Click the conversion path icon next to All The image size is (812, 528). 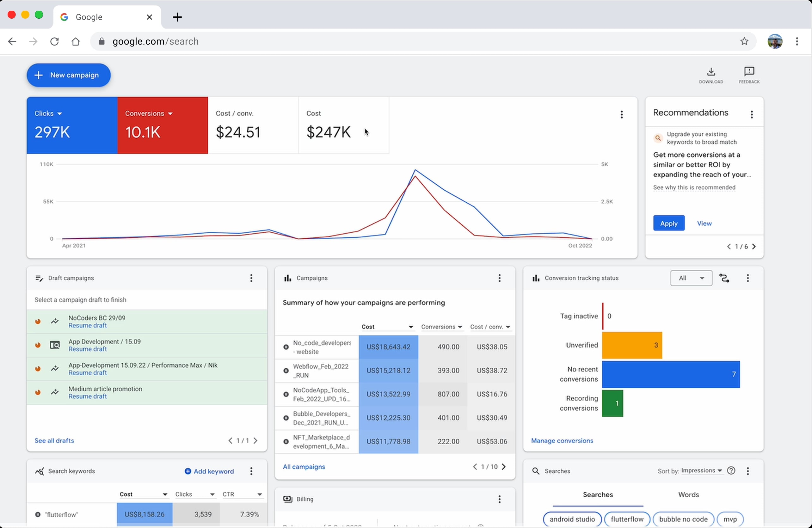(x=724, y=278)
